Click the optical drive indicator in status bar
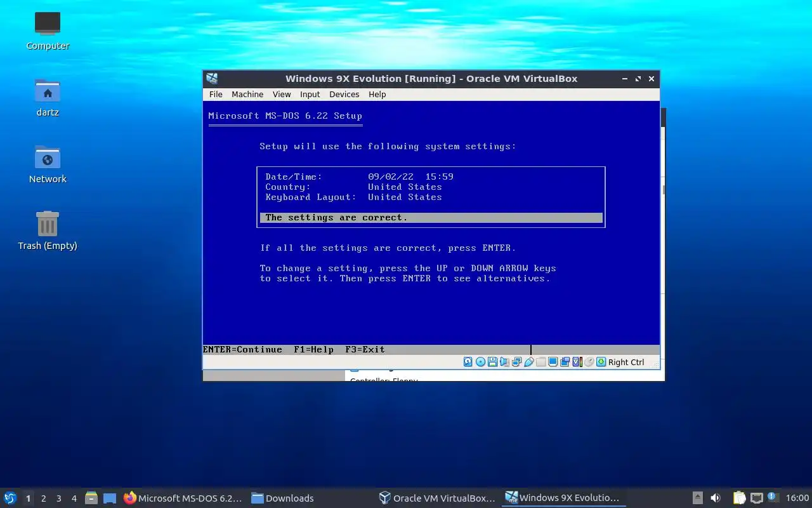812x508 pixels. [x=480, y=362]
